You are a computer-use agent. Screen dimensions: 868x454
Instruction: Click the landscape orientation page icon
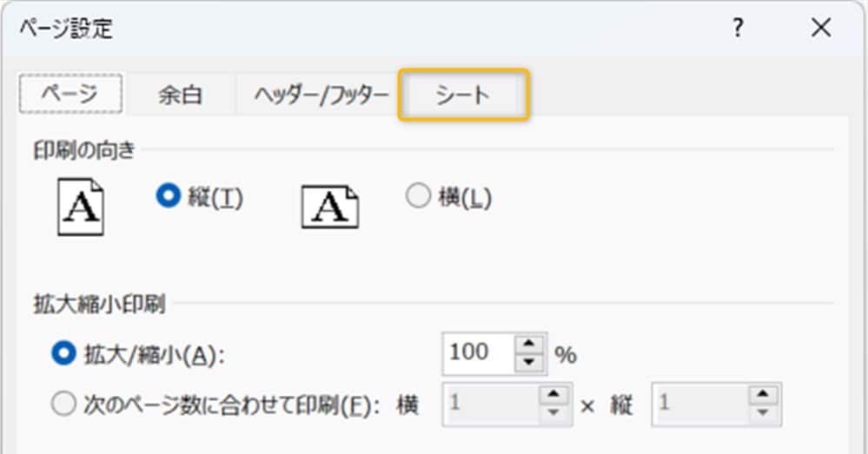point(330,207)
